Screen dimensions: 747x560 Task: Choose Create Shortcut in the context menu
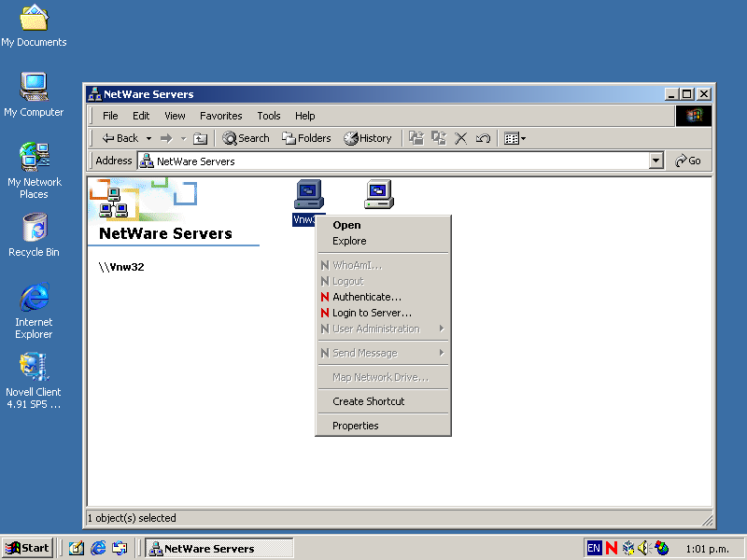coord(384,401)
